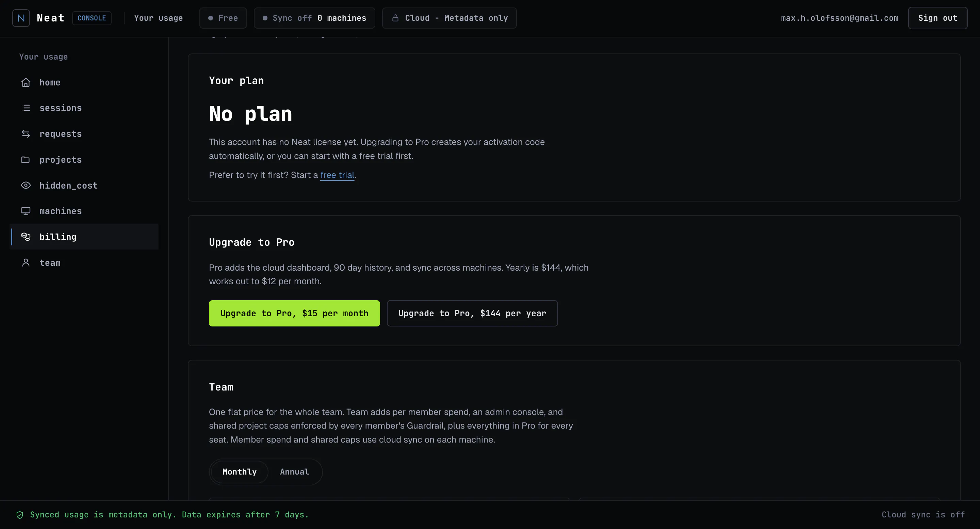Open the home page
The width and height of the screenshot is (980, 529).
[x=84, y=82]
